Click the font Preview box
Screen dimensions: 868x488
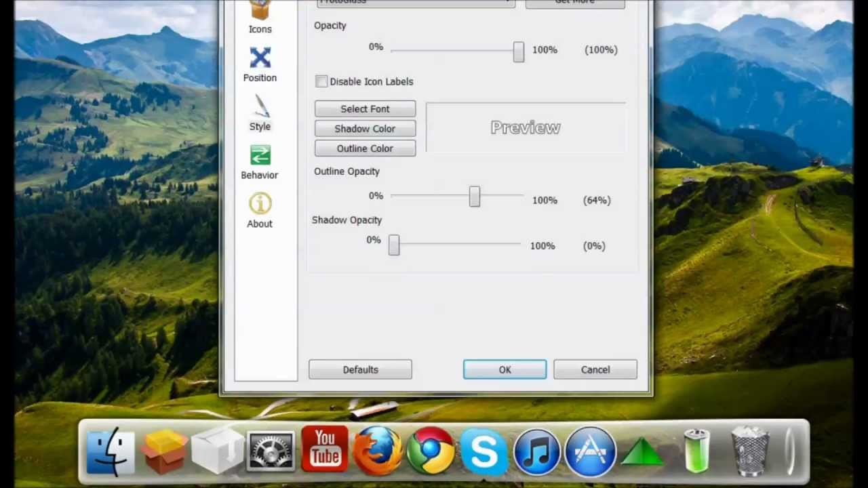point(526,127)
